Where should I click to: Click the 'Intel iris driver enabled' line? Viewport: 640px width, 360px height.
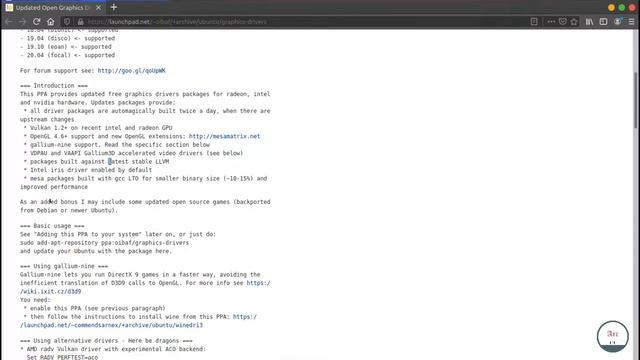pyautogui.click(x=88, y=170)
